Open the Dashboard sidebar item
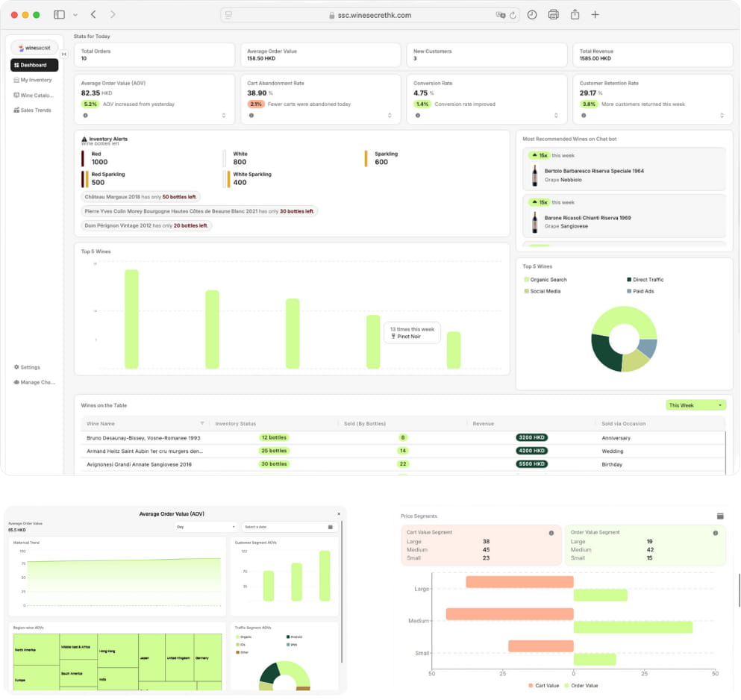741x700 pixels. (34, 65)
